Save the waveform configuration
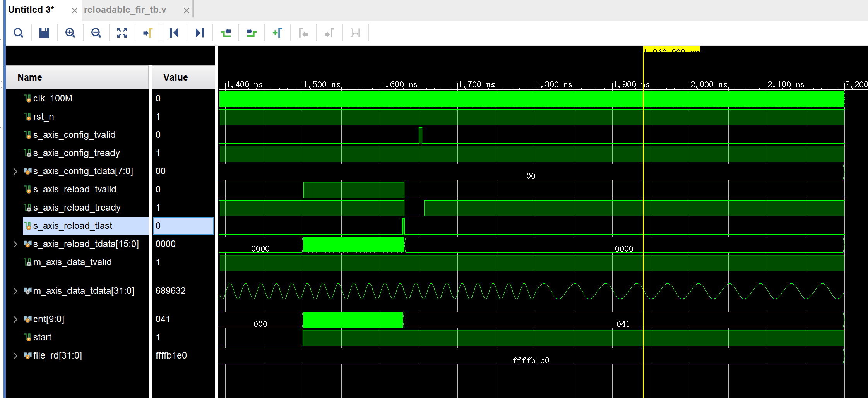Image resolution: width=868 pixels, height=398 pixels. [44, 33]
